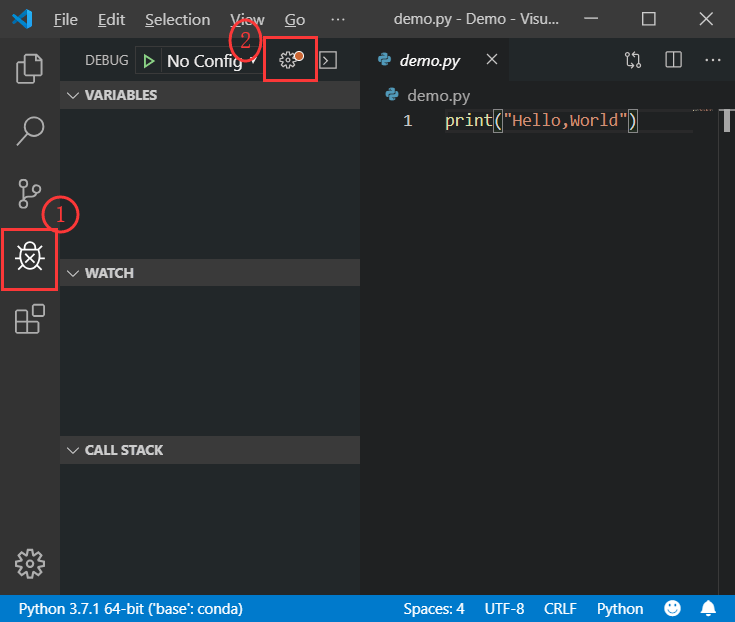The image size is (735, 622).
Task: Select Python 3.7.1 interpreter in status bar
Action: 131,608
